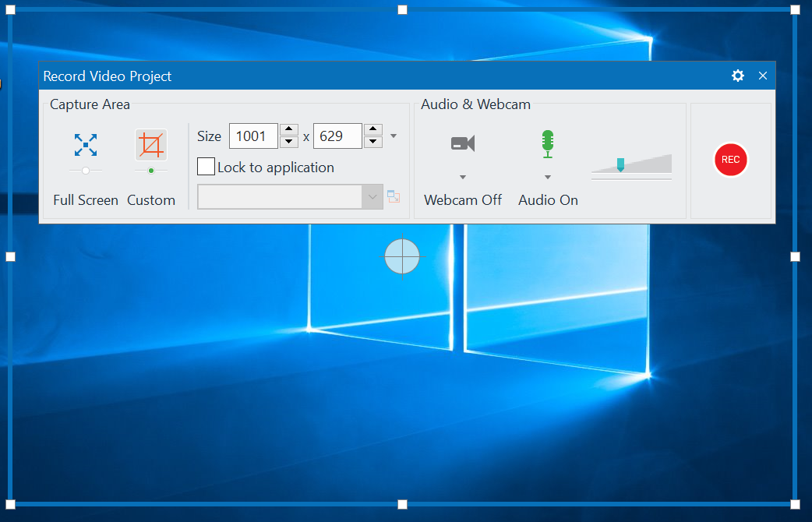
Task: Click the green microphone icon
Action: (547, 143)
